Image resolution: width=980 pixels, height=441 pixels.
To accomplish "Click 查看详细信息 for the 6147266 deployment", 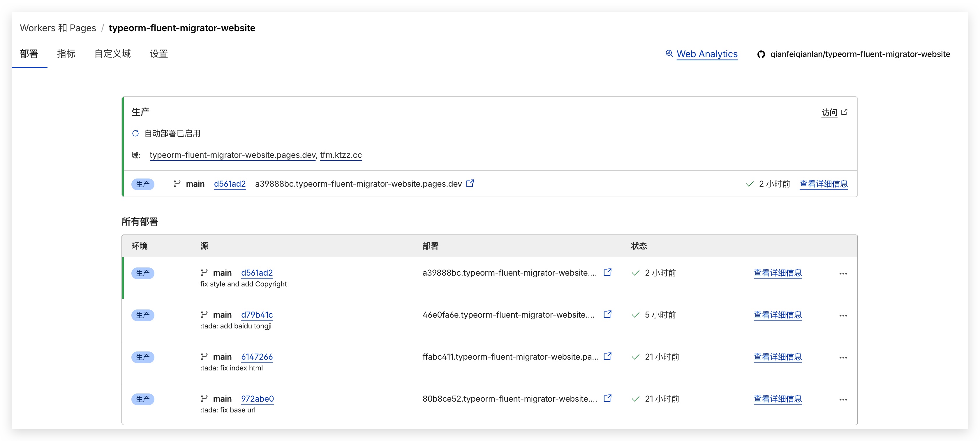I will click(x=778, y=357).
